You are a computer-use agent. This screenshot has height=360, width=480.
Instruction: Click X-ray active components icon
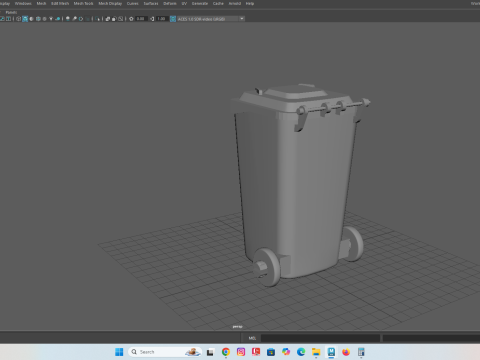click(x=114, y=19)
